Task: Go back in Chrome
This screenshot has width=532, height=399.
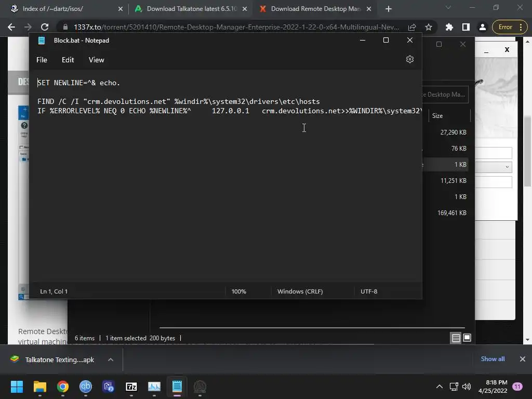Action: [x=11, y=27]
